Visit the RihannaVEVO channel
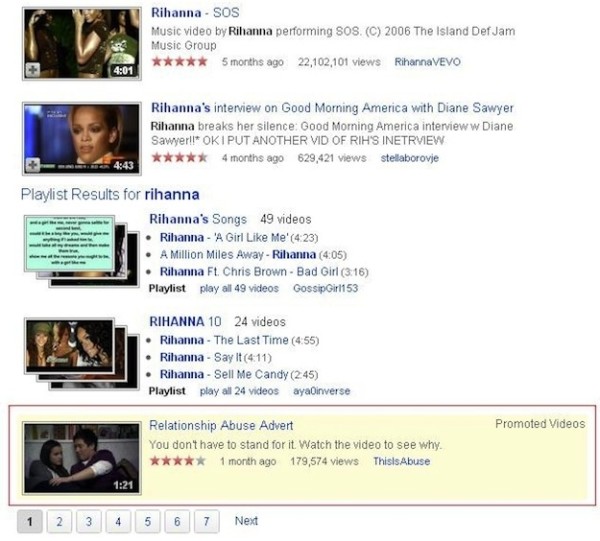 [427, 62]
